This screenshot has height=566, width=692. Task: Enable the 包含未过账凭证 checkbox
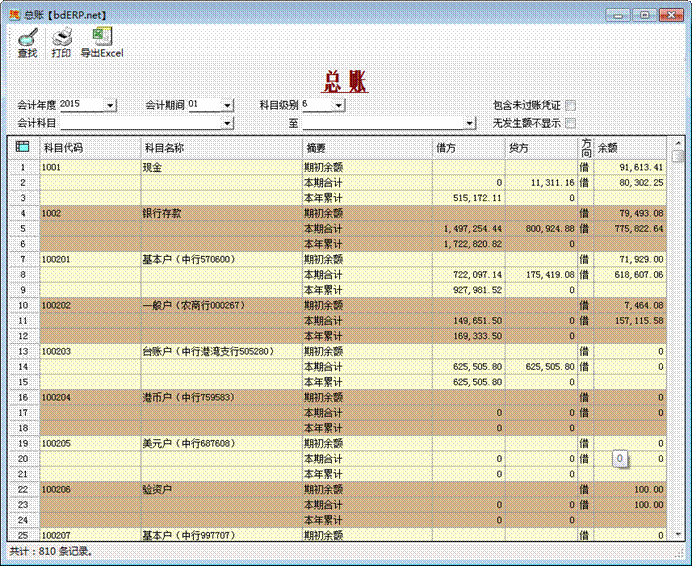[x=570, y=105]
